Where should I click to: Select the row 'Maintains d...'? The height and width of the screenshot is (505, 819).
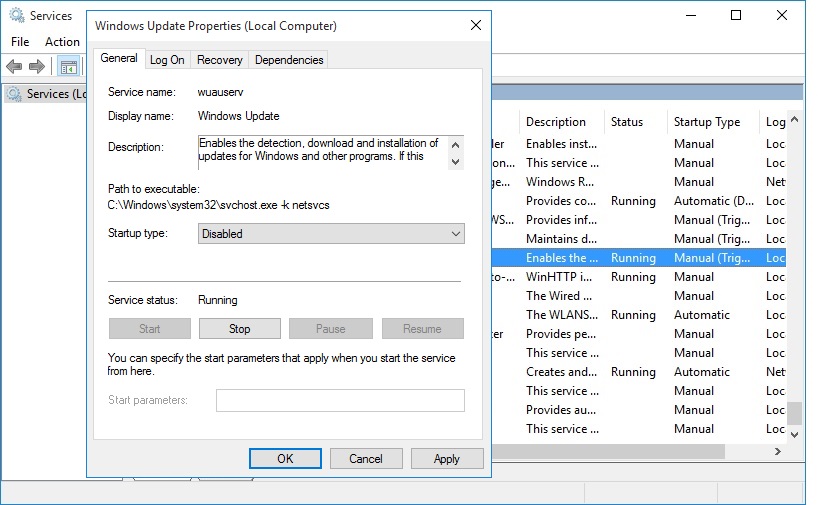click(x=639, y=239)
